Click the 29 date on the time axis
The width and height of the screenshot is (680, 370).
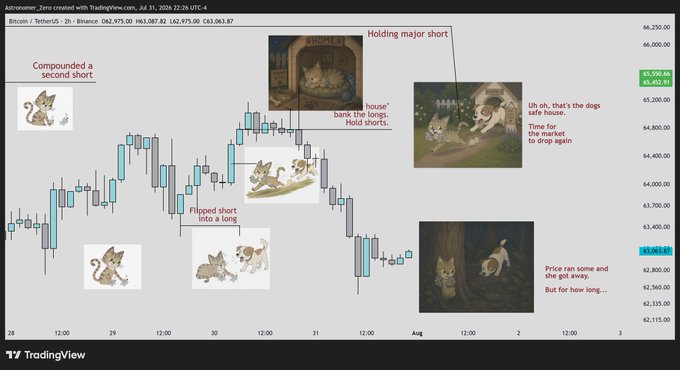coord(113,333)
